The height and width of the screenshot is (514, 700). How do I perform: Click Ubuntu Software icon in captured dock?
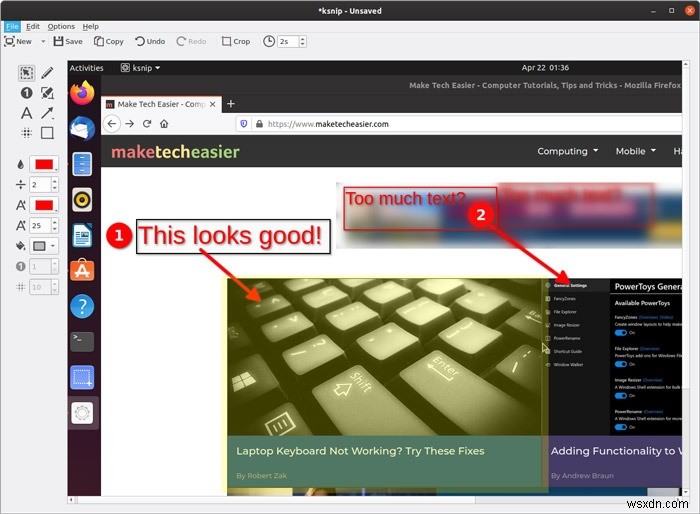point(82,270)
